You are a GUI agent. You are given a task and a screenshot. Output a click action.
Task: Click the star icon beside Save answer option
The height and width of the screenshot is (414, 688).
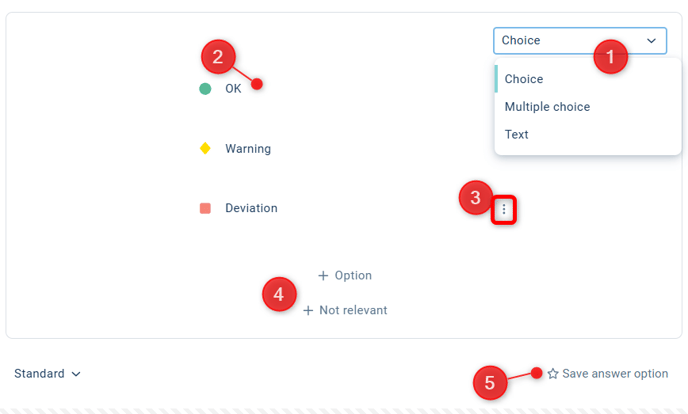tap(553, 374)
